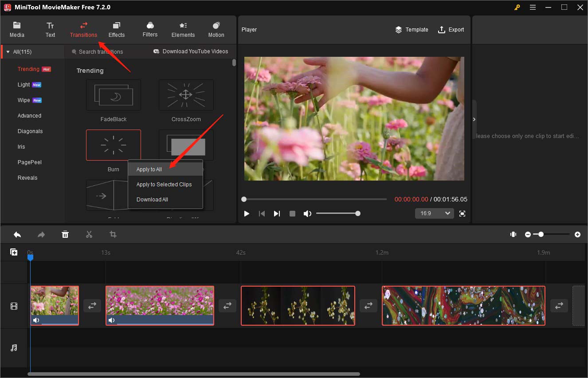588x378 pixels.
Task: Mute the player volume
Action: tap(307, 214)
